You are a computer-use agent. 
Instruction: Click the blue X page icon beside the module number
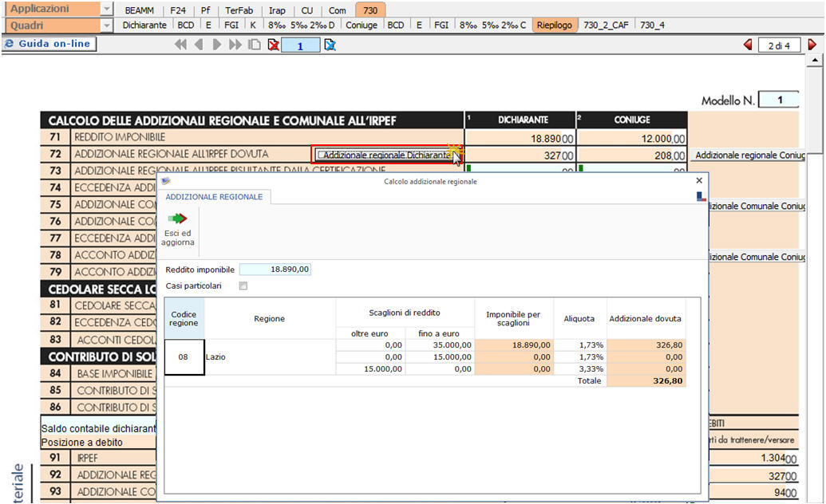tap(330, 45)
